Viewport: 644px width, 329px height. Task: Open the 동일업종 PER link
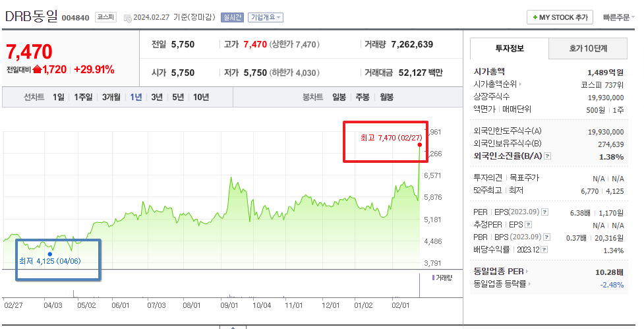[x=498, y=272]
